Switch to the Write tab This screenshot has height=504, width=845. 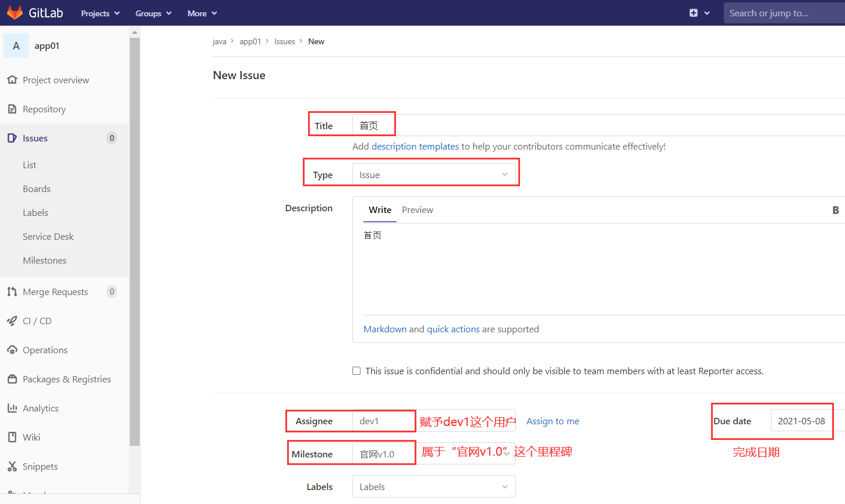380,210
